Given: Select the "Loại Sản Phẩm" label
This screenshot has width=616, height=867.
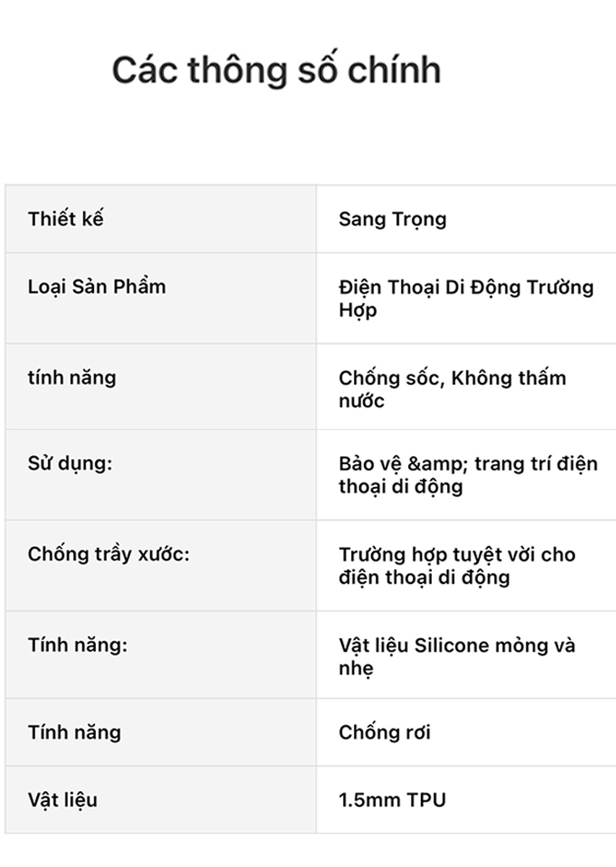Looking at the screenshot, I should click(97, 286).
